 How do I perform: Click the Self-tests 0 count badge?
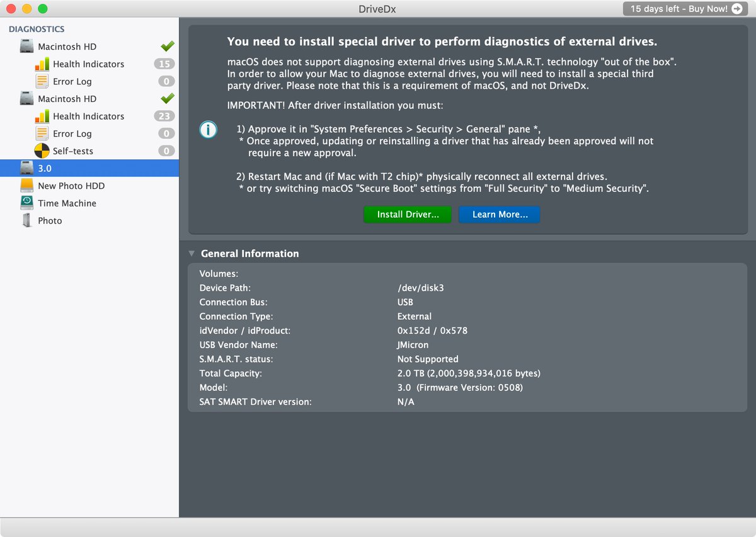(x=166, y=151)
